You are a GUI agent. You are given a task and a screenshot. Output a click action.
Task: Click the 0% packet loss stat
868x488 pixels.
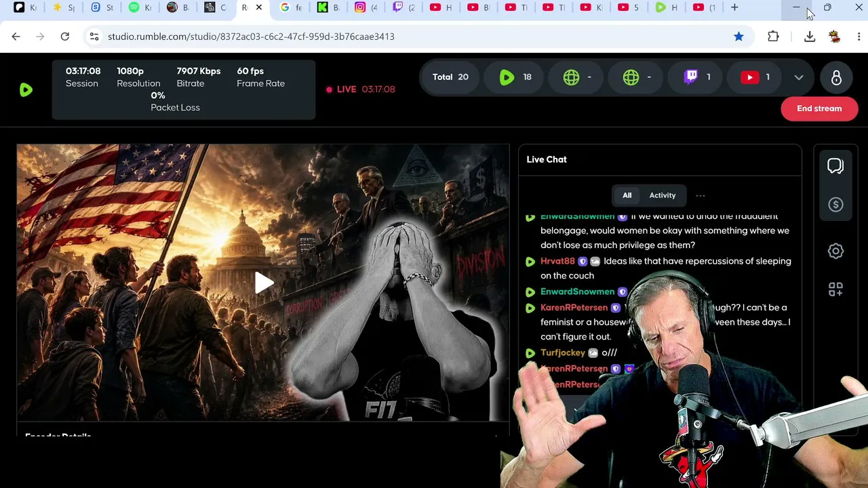[x=175, y=101]
